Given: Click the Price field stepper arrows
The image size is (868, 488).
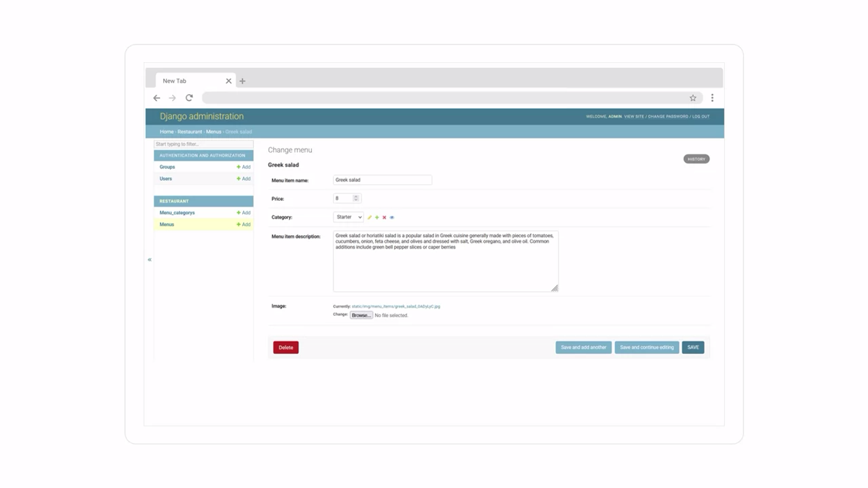Looking at the screenshot, I should 356,198.
